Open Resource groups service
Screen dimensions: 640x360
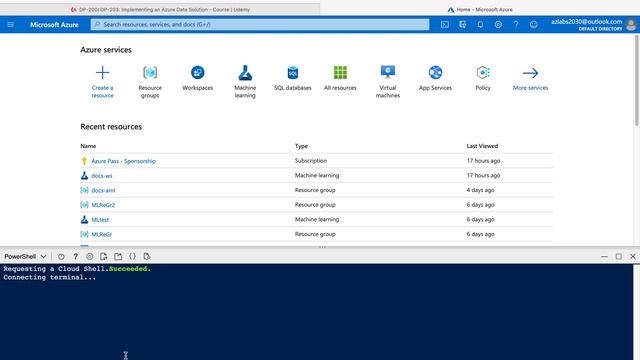(150, 82)
